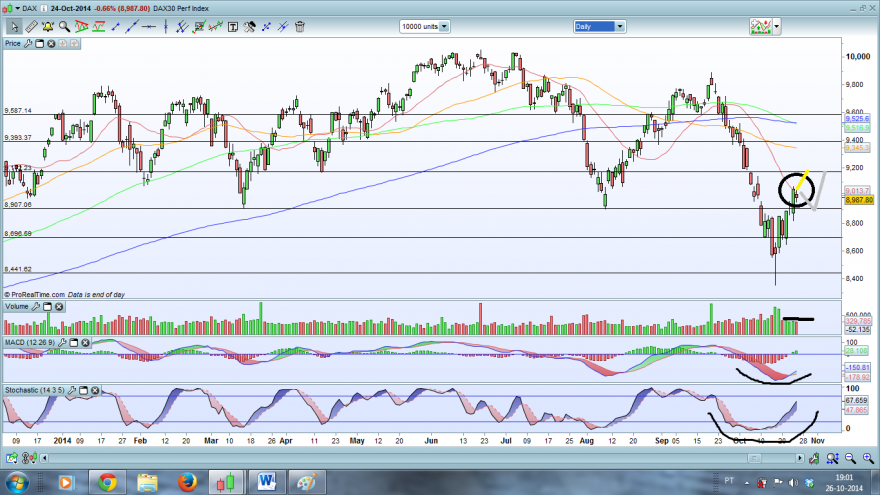
Task: Click horizontal scrollbar left arrow
Action: [x=44, y=459]
